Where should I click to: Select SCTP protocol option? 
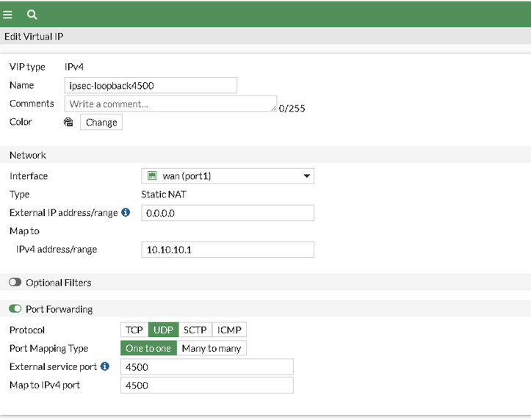pyautogui.click(x=195, y=330)
